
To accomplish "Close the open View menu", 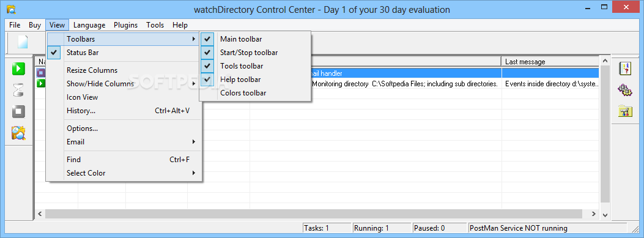I will point(57,25).
